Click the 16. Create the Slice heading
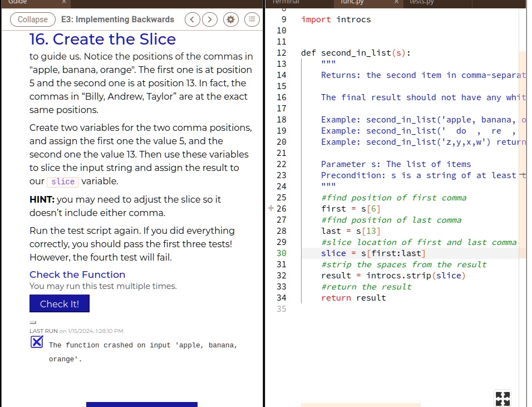Viewport: 532px width, 407px height. click(x=102, y=39)
